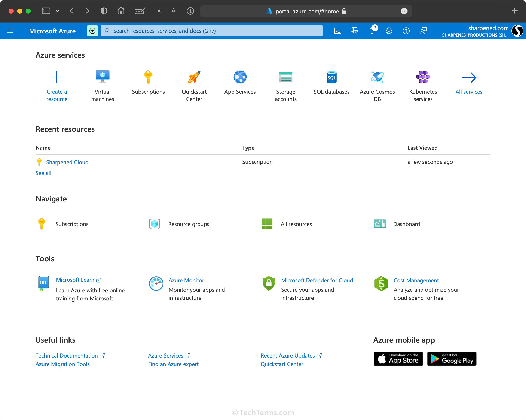This screenshot has width=526, height=420.
Task: Open Storage accounts service
Action: click(x=286, y=85)
